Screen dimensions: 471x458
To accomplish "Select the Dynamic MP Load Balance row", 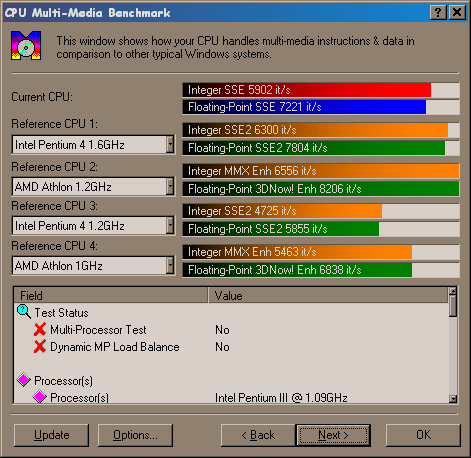I will (x=231, y=347).
